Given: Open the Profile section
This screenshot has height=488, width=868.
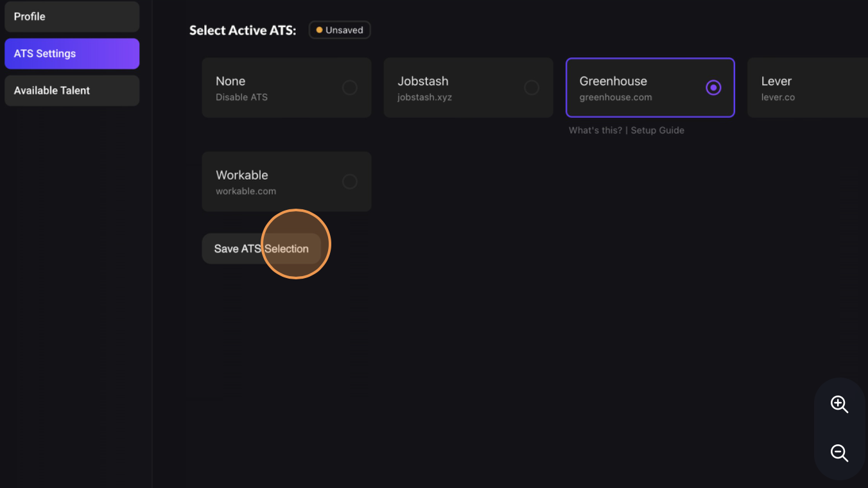Looking at the screenshot, I should point(72,17).
